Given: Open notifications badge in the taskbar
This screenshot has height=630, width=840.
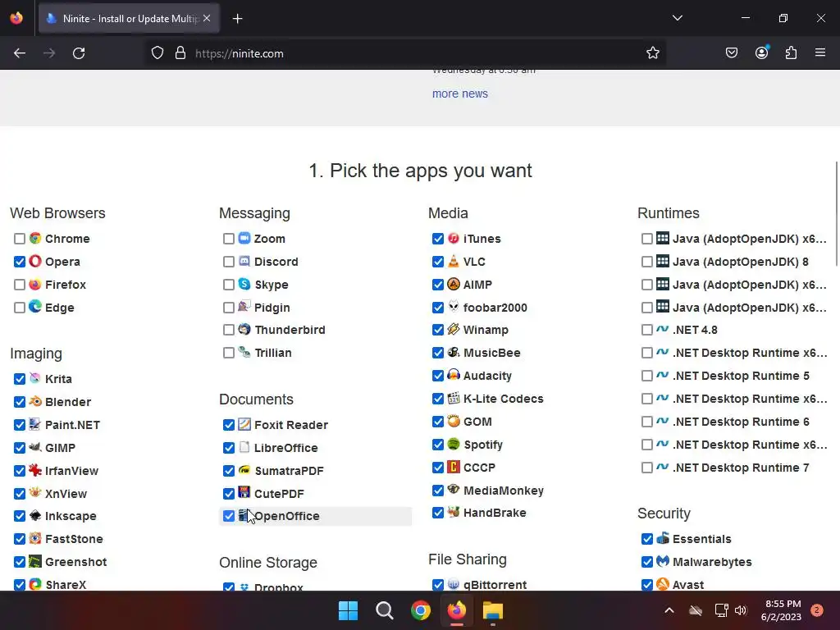Looking at the screenshot, I should coord(816,610).
